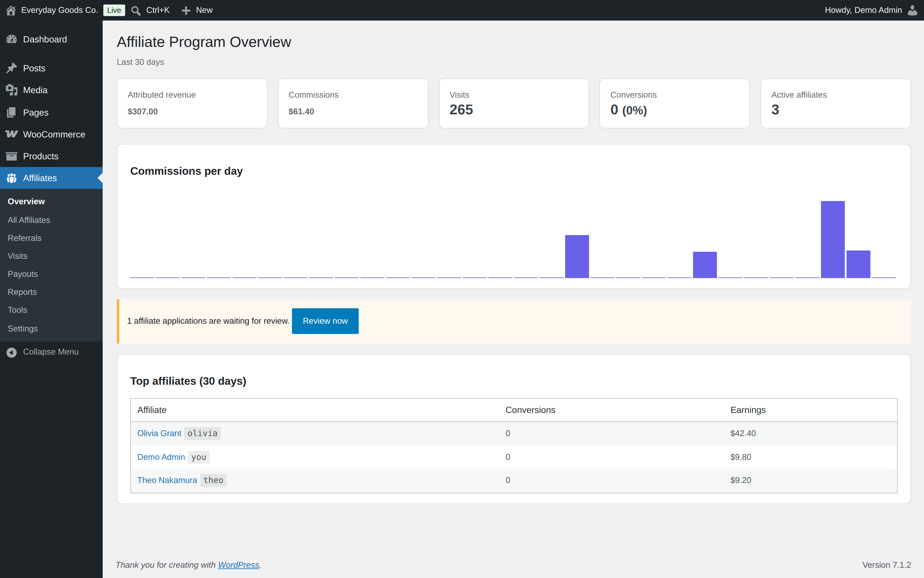Click the $42.40 earnings value

(x=743, y=433)
